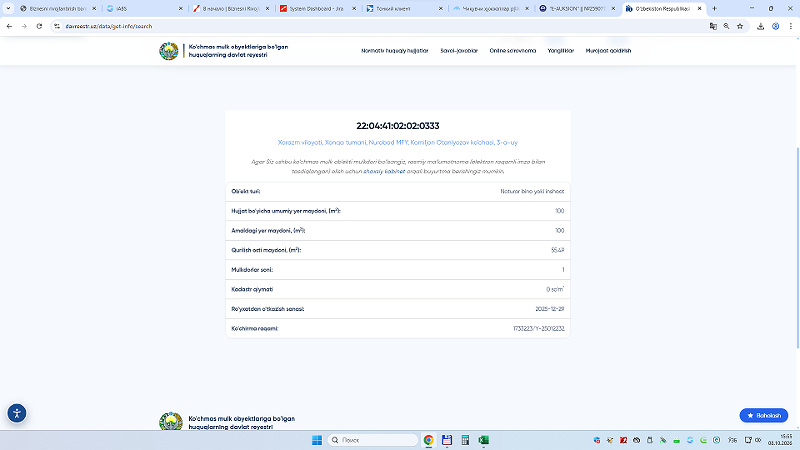Open Chrome three-dot menu

(x=790, y=26)
